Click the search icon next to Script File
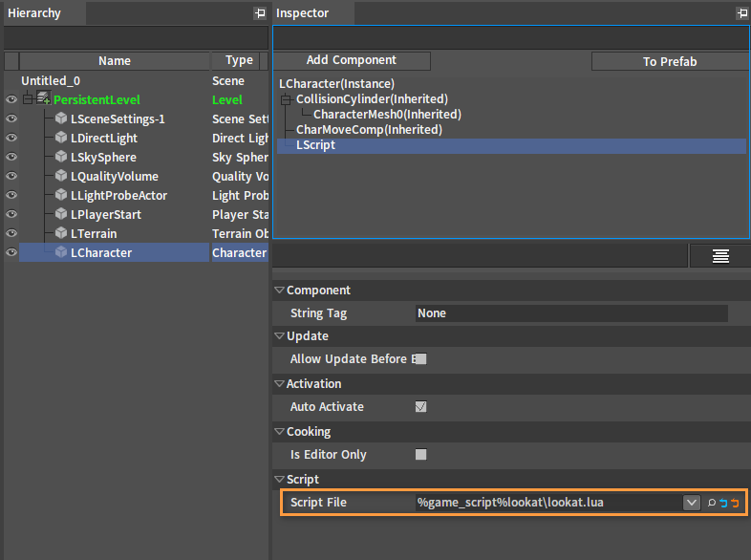The image size is (751, 560). (x=712, y=503)
